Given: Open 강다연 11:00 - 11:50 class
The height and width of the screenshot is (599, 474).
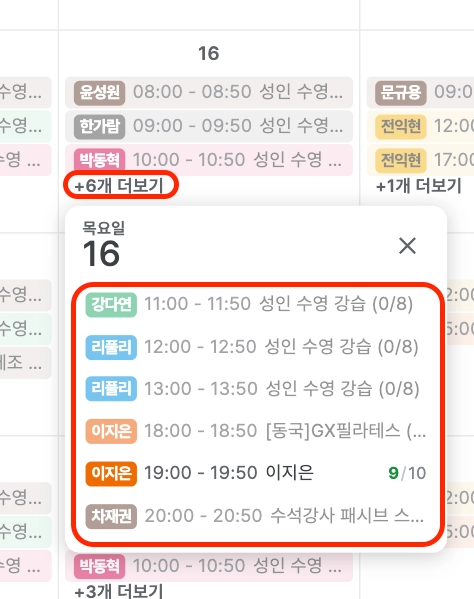Looking at the screenshot, I should (256, 304).
